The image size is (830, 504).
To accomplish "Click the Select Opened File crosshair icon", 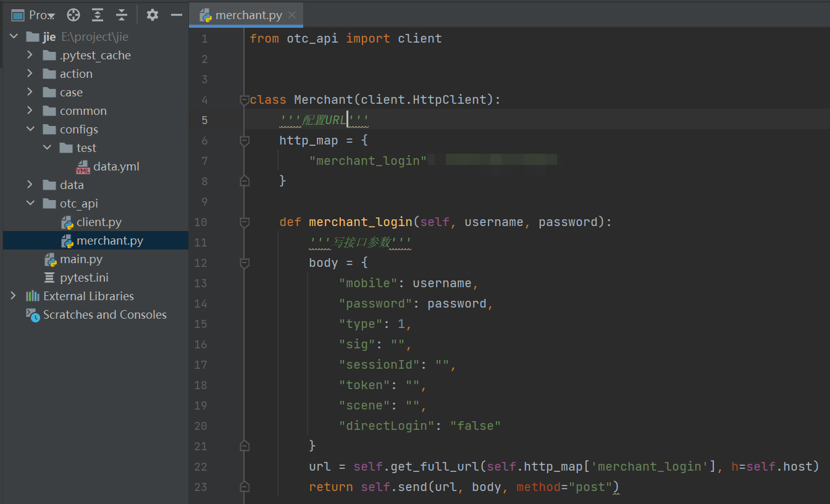I will 73,15.
